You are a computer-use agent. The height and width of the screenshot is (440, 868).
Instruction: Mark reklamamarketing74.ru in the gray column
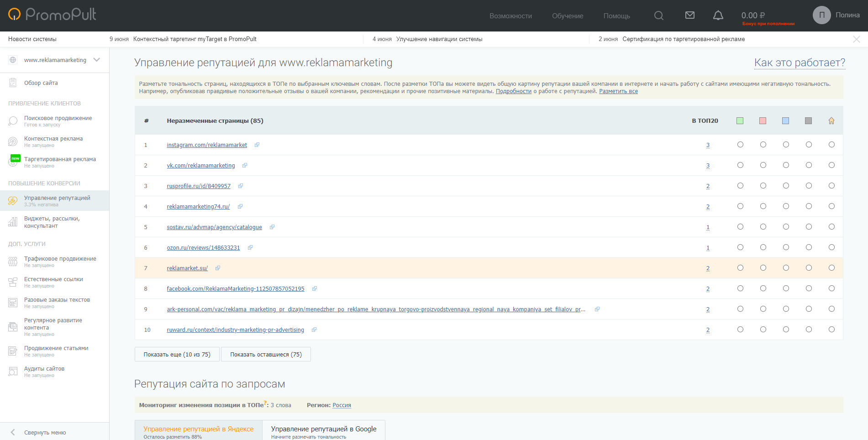[x=809, y=206]
